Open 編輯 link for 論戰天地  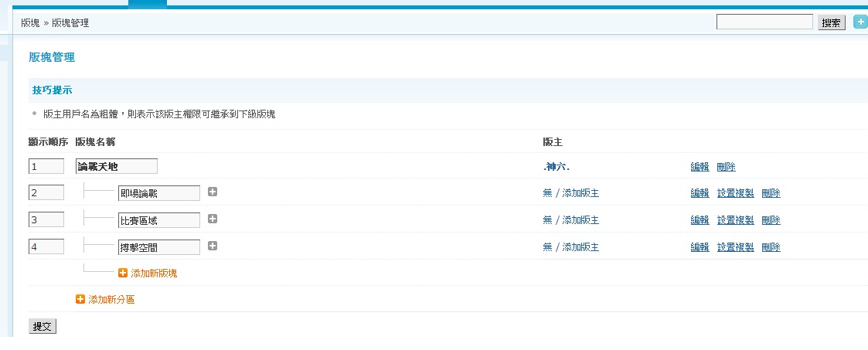click(x=700, y=167)
